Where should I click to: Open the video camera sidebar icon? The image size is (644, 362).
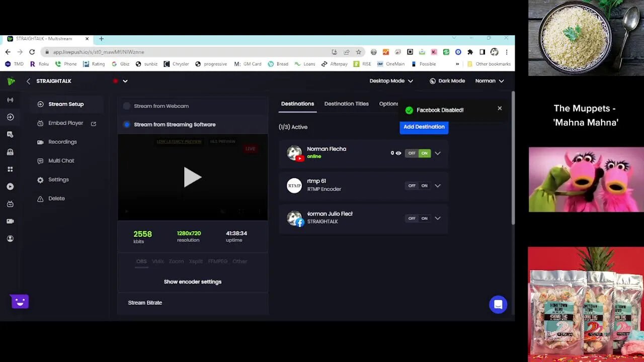pos(10,221)
